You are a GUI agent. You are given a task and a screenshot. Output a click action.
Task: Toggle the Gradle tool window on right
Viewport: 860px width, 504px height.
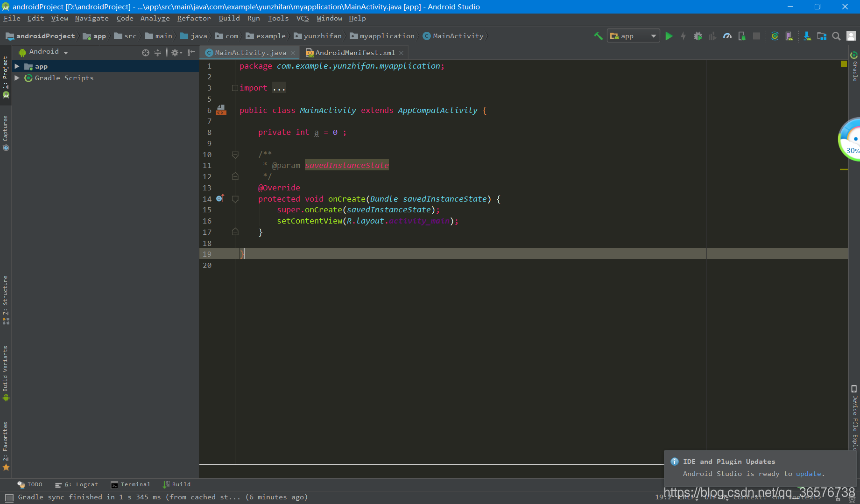coord(854,66)
